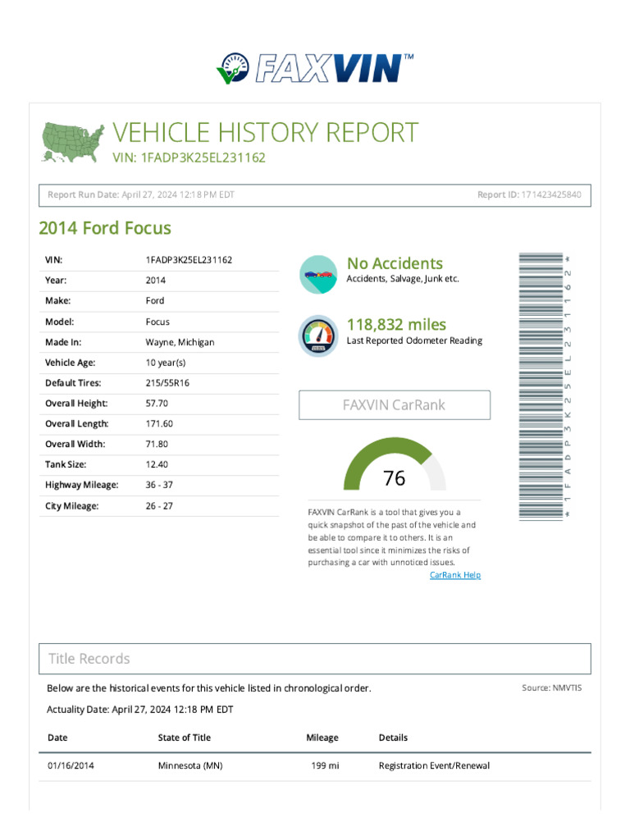Click the FAXVIN CarRank box
The image size is (630, 840).
click(x=395, y=405)
